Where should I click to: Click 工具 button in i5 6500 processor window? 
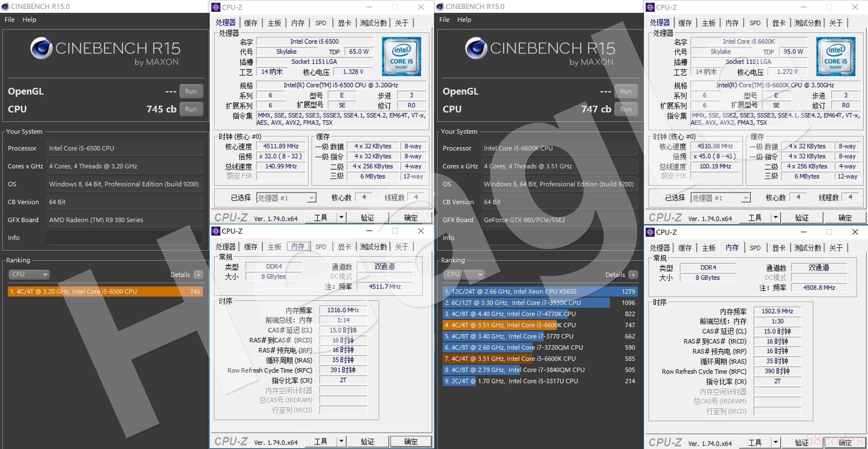321,218
